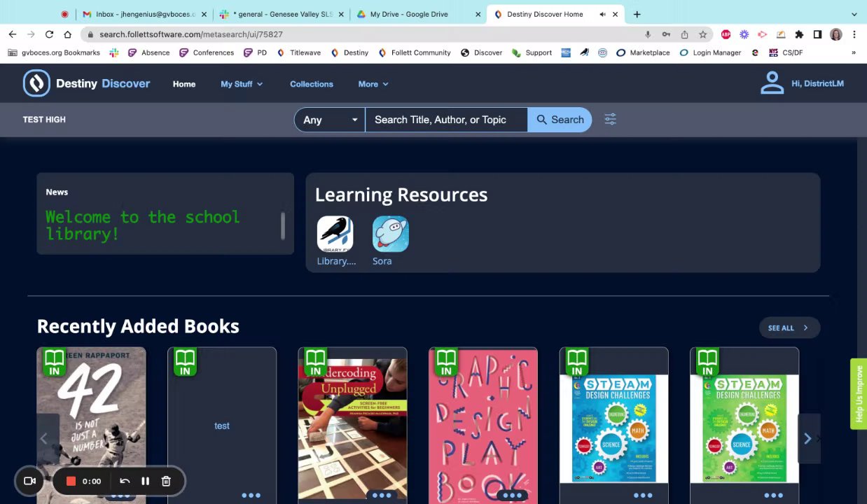Bookmark this page with star icon
The width and height of the screenshot is (867, 504).
[x=702, y=34]
